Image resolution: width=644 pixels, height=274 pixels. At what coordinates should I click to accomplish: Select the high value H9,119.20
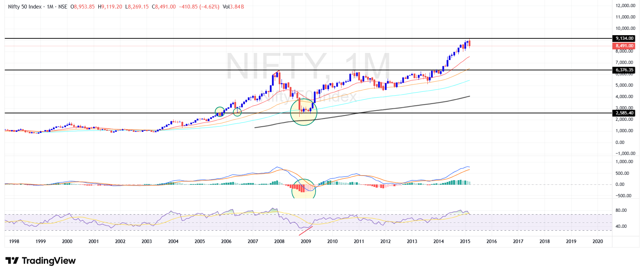click(110, 7)
